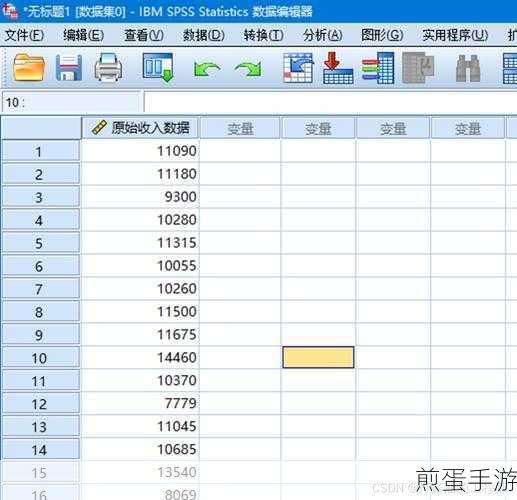517x500 pixels.
Task: Open the 文件(F) menu
Action: (x=24, y=35)
